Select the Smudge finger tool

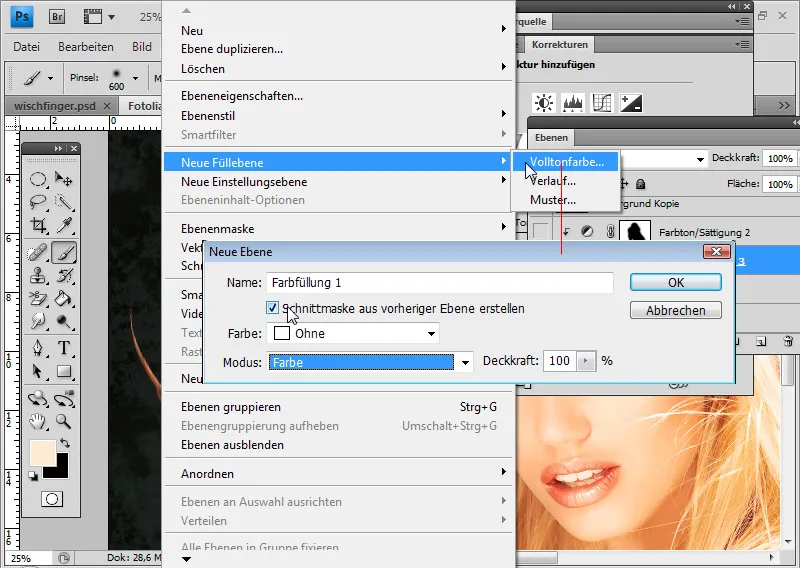38,321
